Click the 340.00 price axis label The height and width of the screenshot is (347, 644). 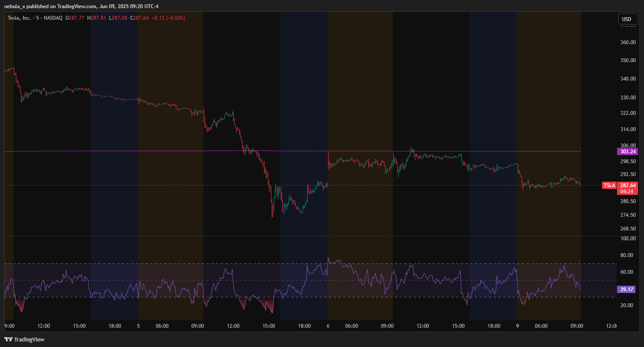tap(627, 79)
